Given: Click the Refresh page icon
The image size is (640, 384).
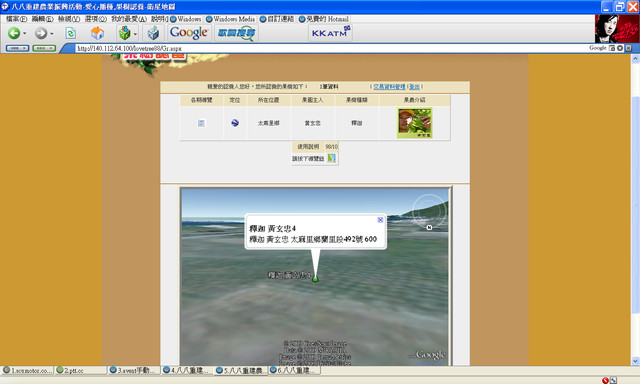Looking at the screenshot, I should [71, 33].
